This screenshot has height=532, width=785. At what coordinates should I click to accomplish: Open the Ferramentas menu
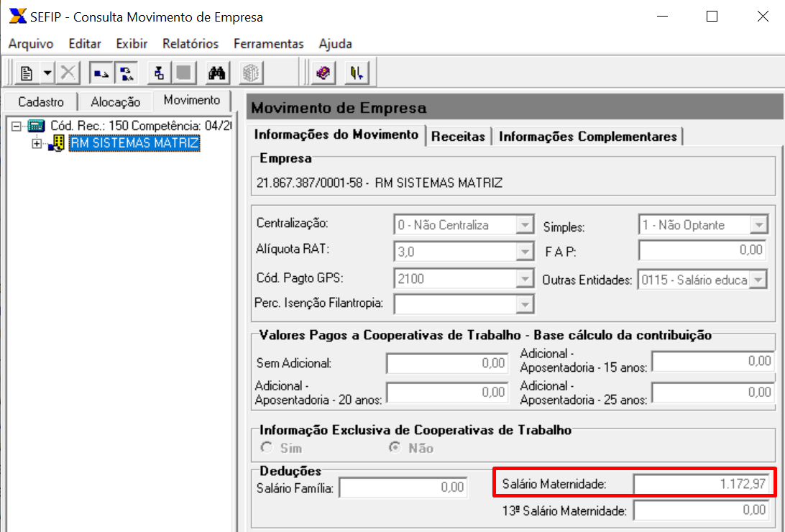269,44
